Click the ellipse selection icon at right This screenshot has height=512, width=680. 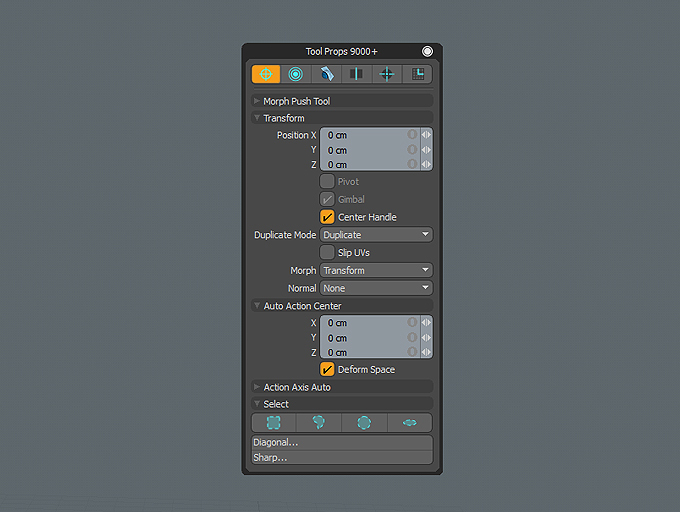click(409, 423)
